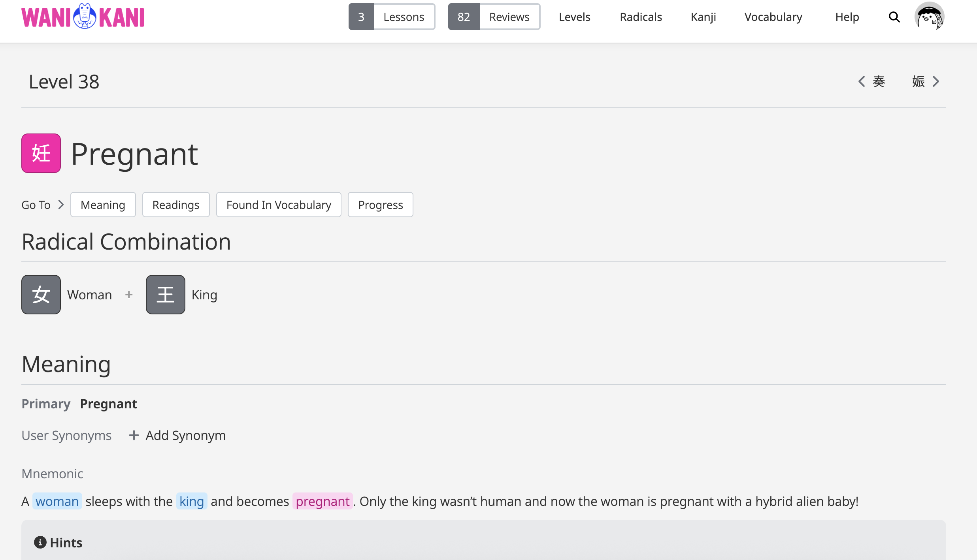Click the WaniKani logo
This screenshot has width=977, height=560.
(83, 17)
